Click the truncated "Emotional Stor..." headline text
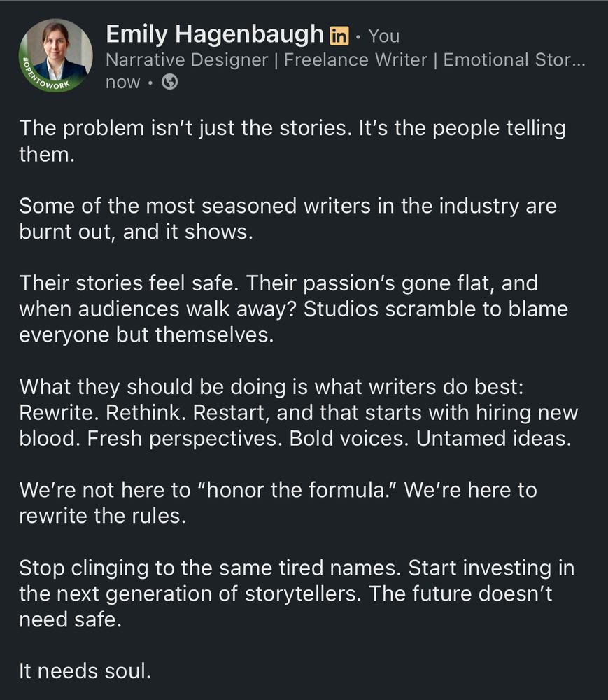The height and width of the screenshot is (700, 608). [514, 60]
